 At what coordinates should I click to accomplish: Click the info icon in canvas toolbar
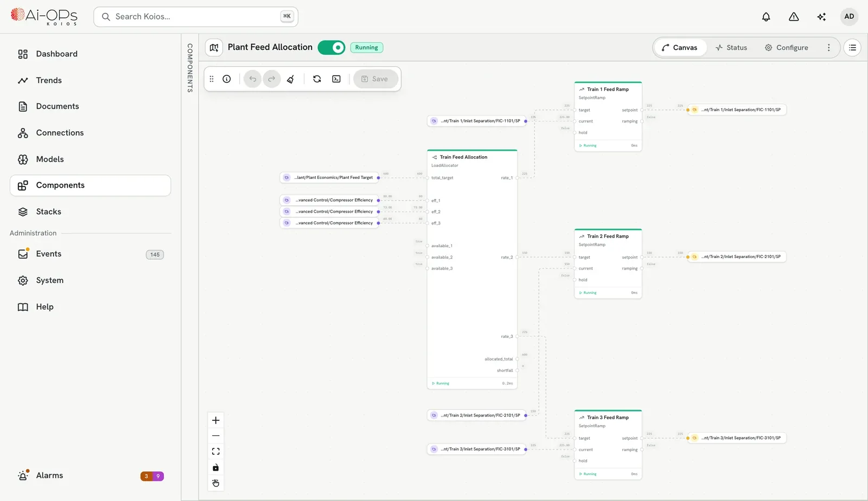227,79
